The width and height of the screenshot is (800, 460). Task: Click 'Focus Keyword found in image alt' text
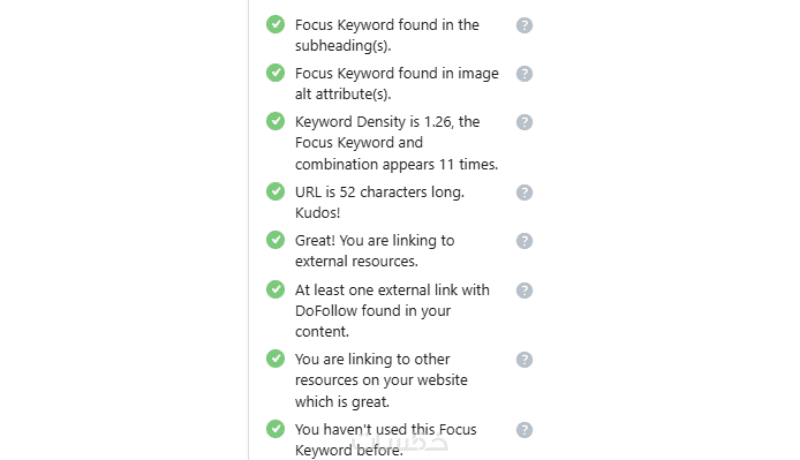tap(396, 74)
